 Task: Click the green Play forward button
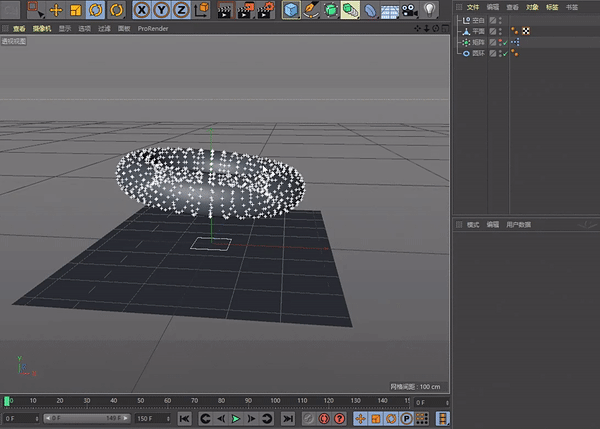click(x=236, y=419)
